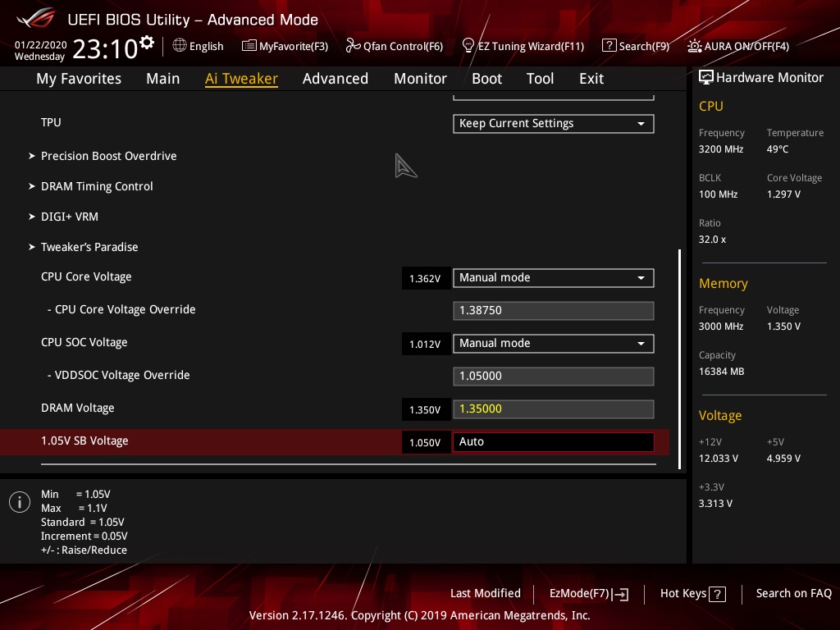Switch to Main tab
Viewport: 840px width, 630px height.
point(163,79)
